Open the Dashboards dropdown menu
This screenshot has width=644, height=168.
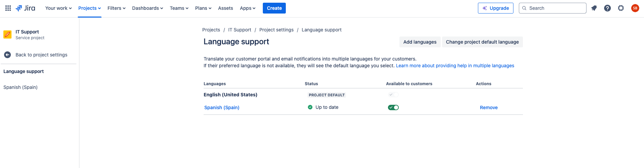(147, 8)
